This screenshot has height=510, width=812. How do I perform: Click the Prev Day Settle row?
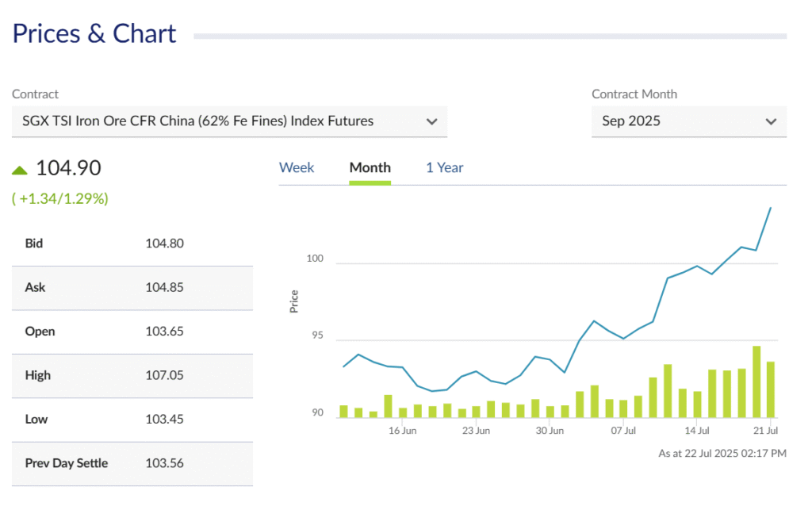(x=132, y=464)
